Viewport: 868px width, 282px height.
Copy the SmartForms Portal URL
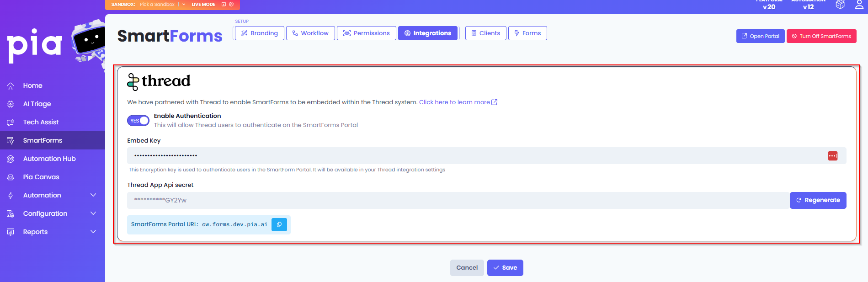coord(279,224)
